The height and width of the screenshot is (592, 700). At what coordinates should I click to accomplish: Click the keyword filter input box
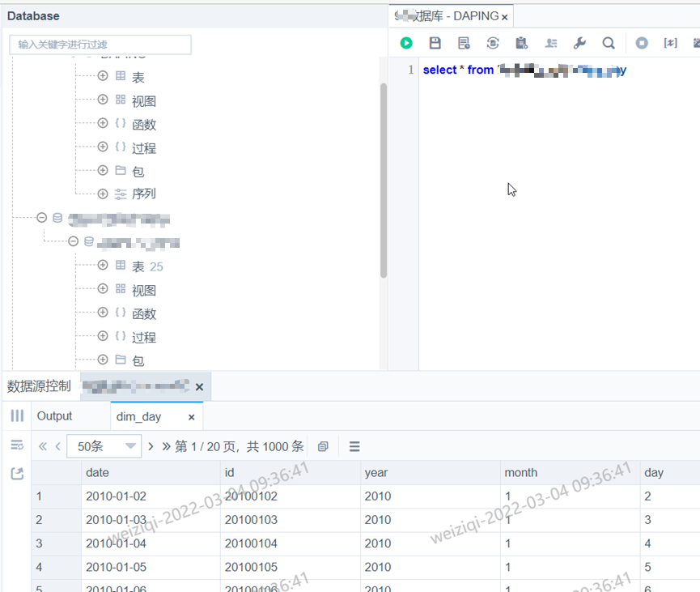pyautogui.click(x=100, y=45)
